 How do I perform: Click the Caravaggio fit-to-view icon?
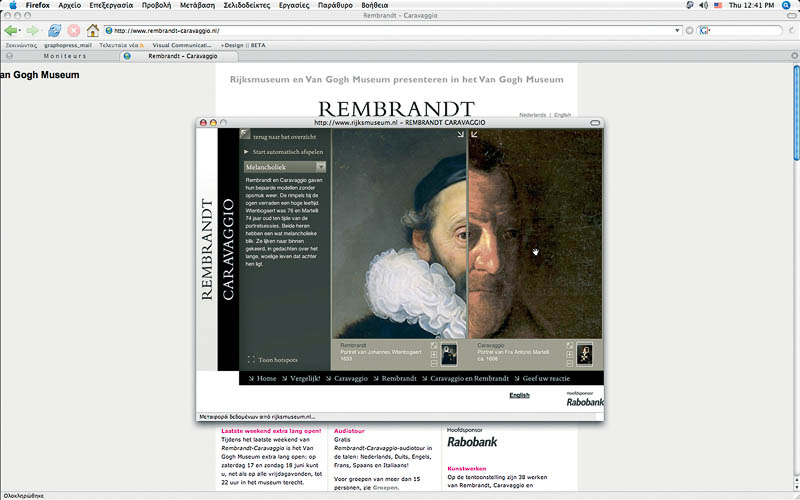point(569,346)
